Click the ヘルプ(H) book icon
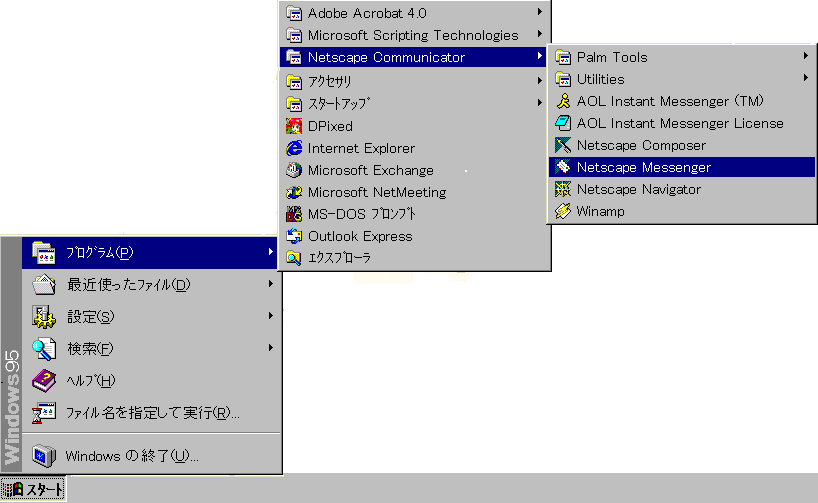Screen dimensions: 818x503 pyautogui.click(x=44, y=381)
